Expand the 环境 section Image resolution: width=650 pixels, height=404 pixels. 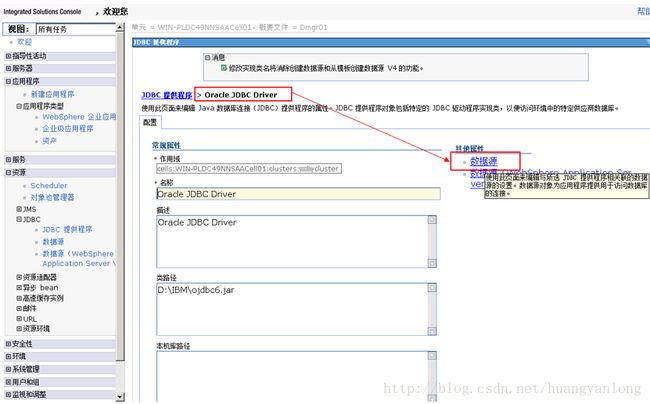click(x=8, y=356)
